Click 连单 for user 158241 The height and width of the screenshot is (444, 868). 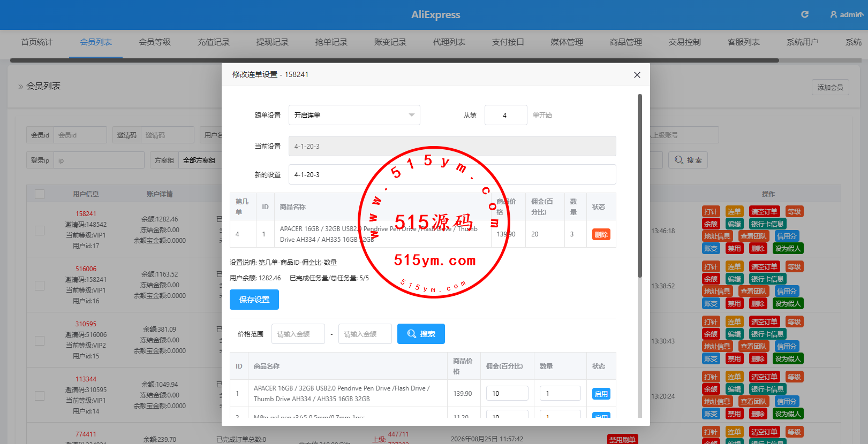coord(734,211)
